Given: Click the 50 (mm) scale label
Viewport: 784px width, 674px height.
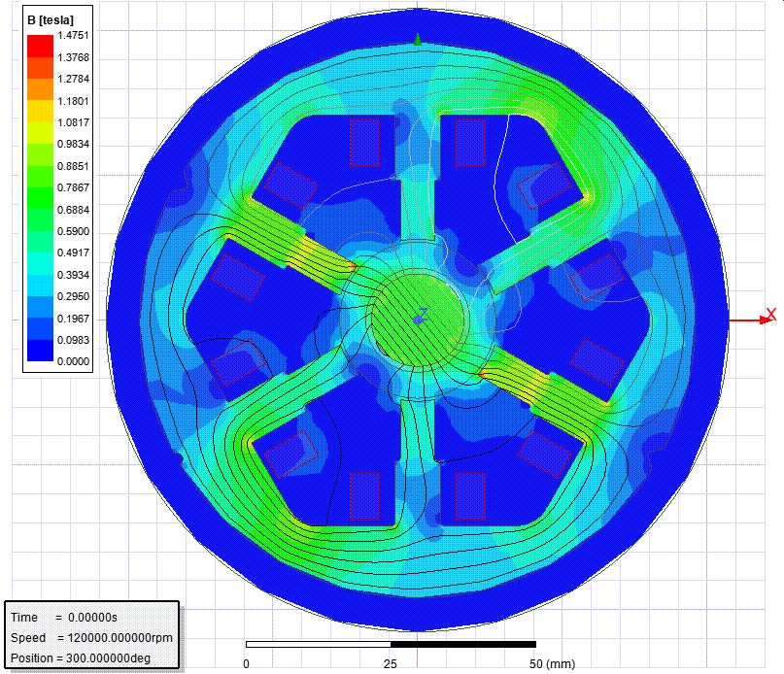Looking at the screenshot, I should tap(552, 664).
